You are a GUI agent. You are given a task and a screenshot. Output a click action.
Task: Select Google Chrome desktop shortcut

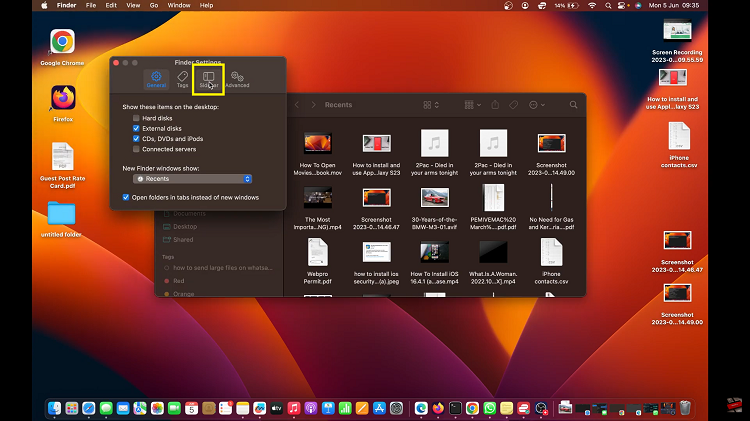pos(62,47)
